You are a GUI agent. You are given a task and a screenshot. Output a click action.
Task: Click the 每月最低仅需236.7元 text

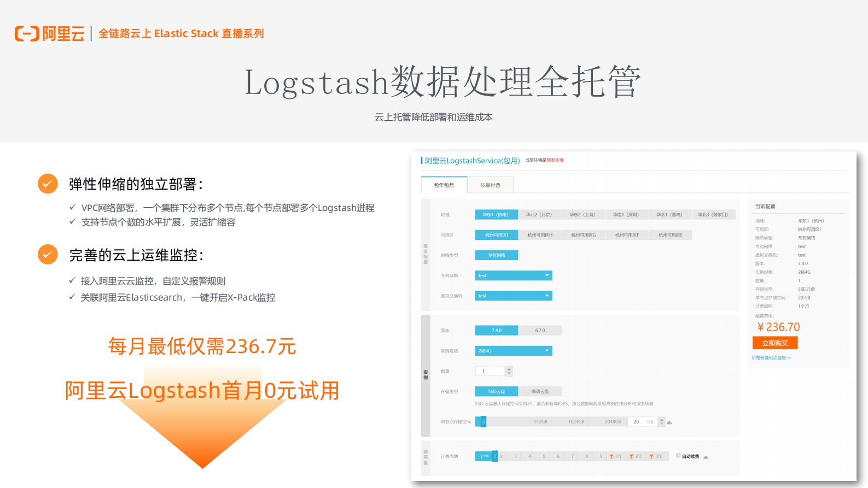[202, 346]
